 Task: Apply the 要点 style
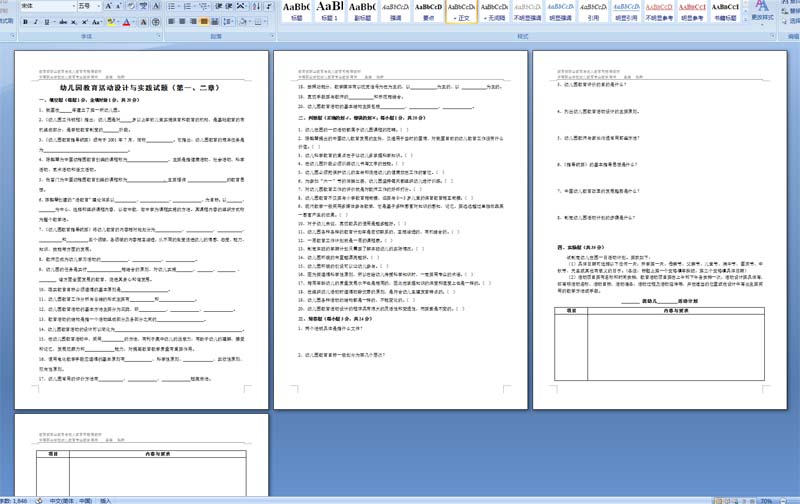point(428,12)
